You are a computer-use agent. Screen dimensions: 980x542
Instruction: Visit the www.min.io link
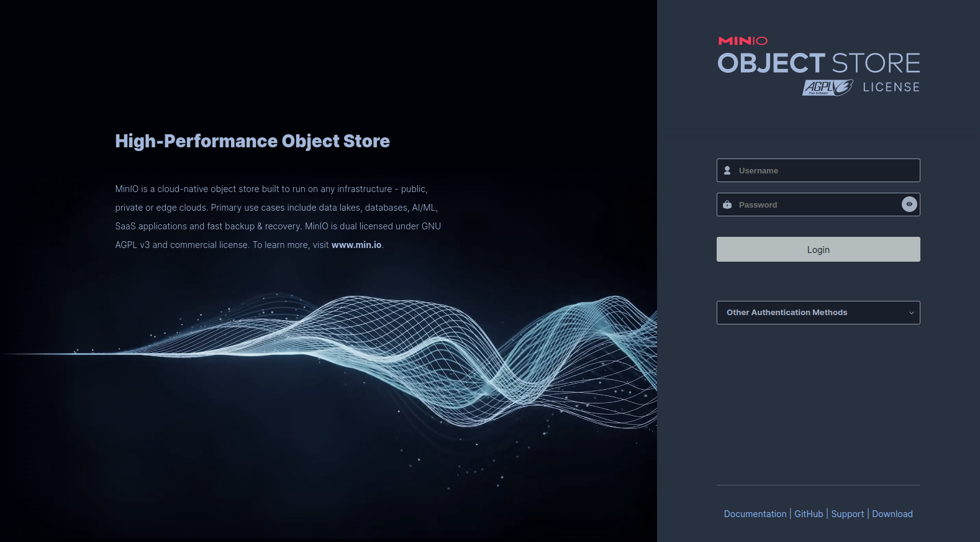356,245
